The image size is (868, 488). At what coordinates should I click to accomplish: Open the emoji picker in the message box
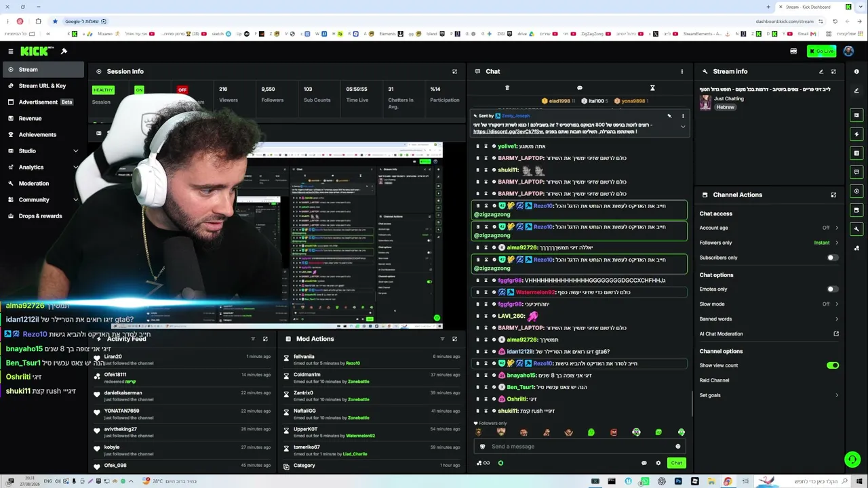click(677, 447)
